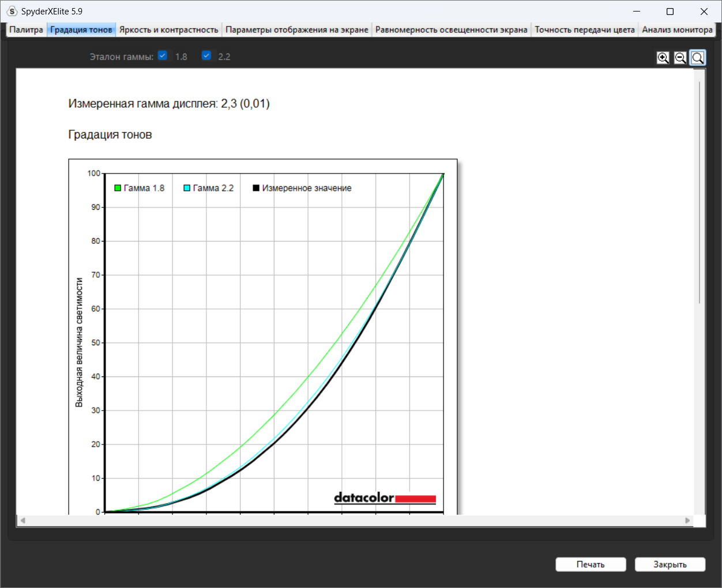Select the Градация тонов tab

(x=81, y=30)
